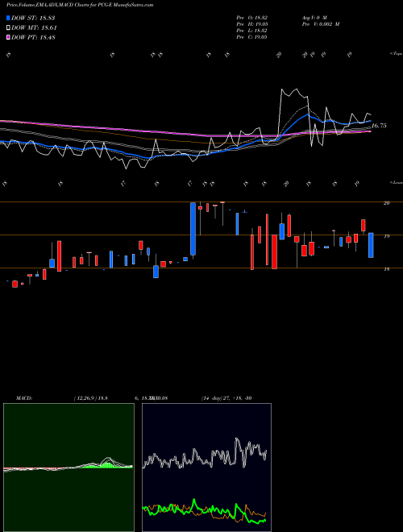The width and height of the screenshot is (403, 532).
Task: Click the '(12,26,9) 18.8' MACD parameters
Action: [x=90, y=398]
